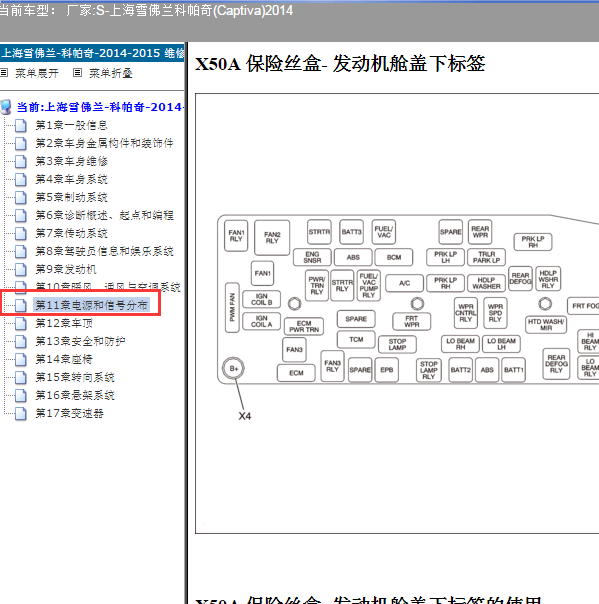Screen dimensions: 599x604
Task: Collapse all menus with 菜单折叠
Action: (x=111, y=73)
